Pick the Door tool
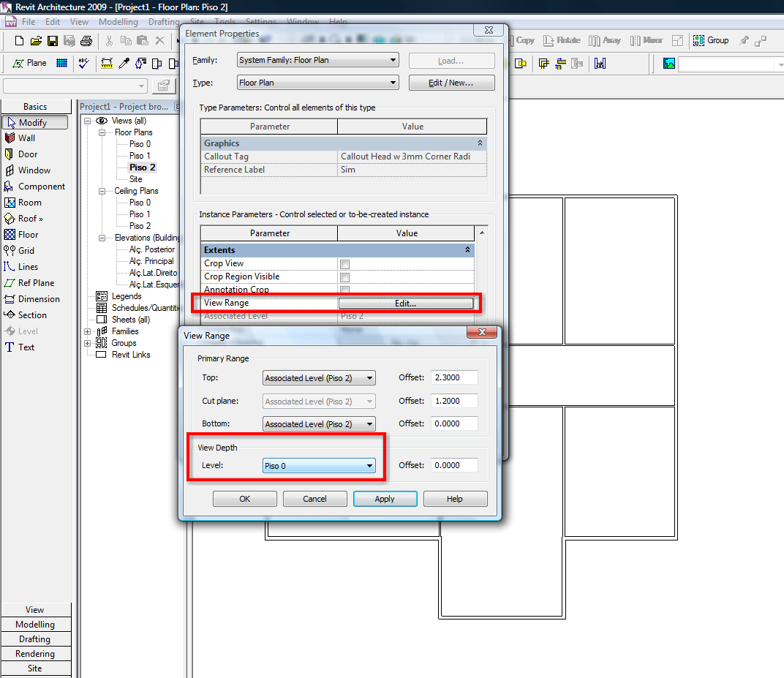The height and width of the screenshot is (678, 784). tap(27, 154)
